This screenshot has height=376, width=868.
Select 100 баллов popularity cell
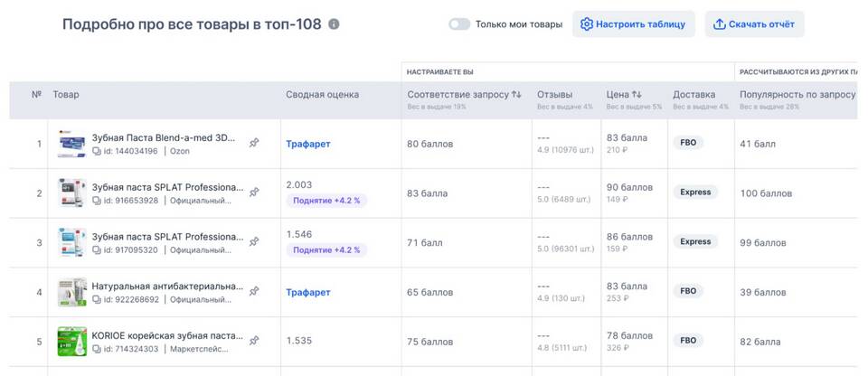766,193
